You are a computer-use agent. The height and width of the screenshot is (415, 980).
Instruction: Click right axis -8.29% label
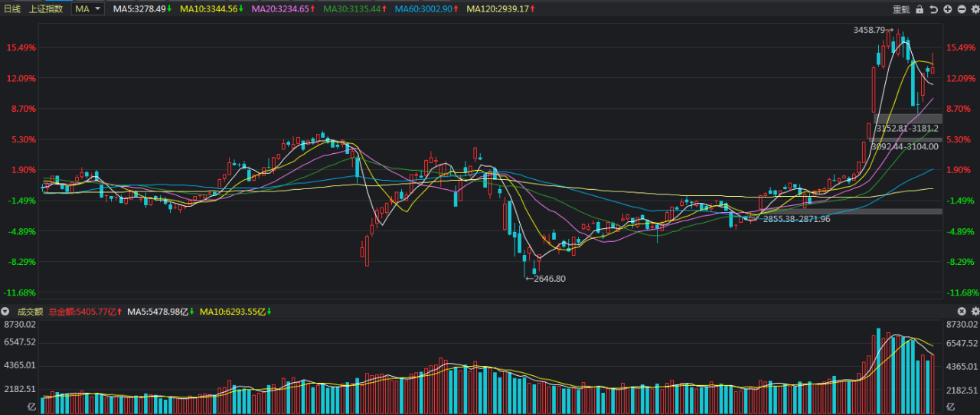[x=960, y=262]
